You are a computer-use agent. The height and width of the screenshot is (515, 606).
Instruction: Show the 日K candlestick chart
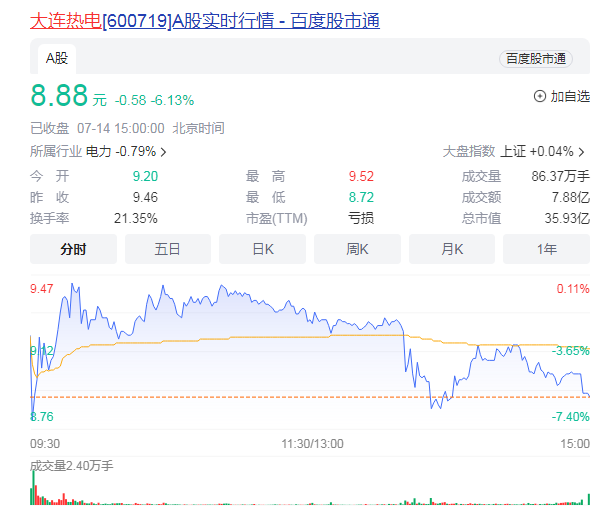pyautogui.click(x=262, y=249)
